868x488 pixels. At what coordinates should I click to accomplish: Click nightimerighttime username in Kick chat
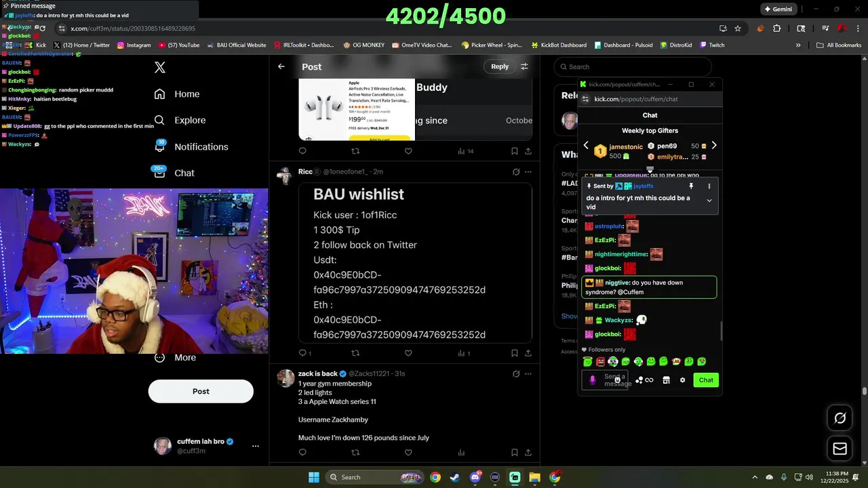pyautogui.click(x=620, y=254)
